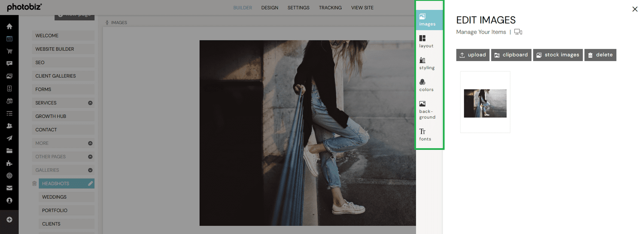Expand the SERVICES page chevron

[x=90, y=103]
